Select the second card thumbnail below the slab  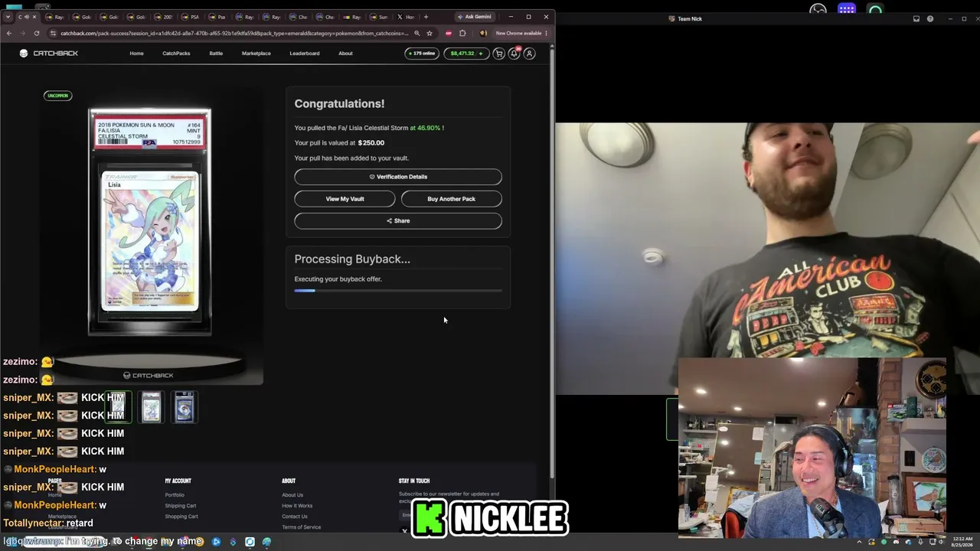pos(151,407)
